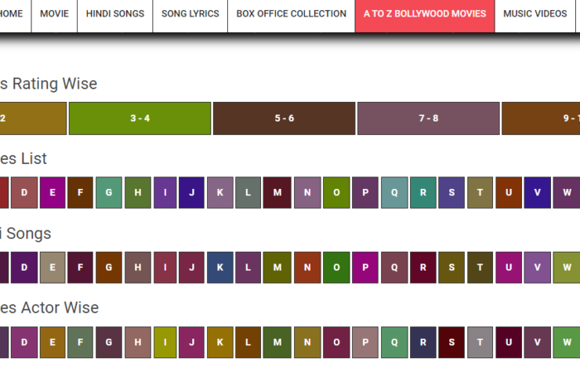Open Music Videos from the navigation bar
Image resolution: width=580 pixels, height=392 pixels.
point(535,14)
